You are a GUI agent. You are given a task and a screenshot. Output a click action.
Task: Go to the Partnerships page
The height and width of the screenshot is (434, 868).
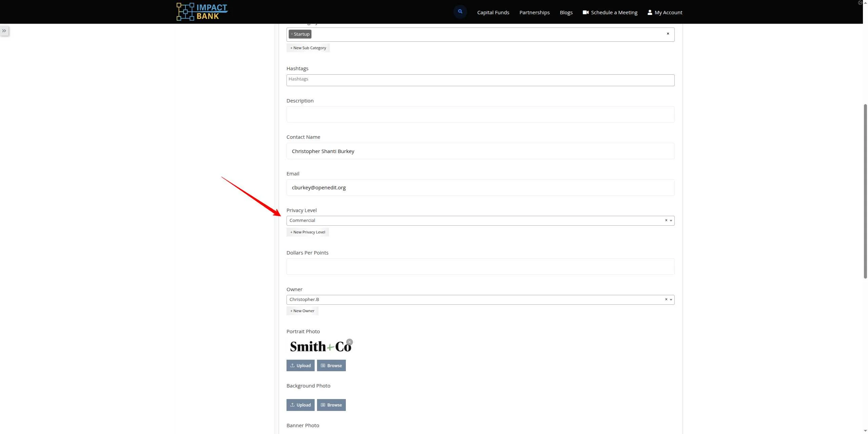tap(534, 13)
